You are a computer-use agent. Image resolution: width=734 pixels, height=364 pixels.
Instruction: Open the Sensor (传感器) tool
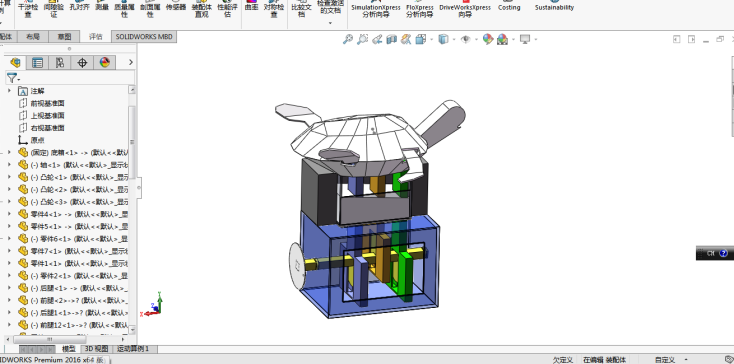click(176, 7)
